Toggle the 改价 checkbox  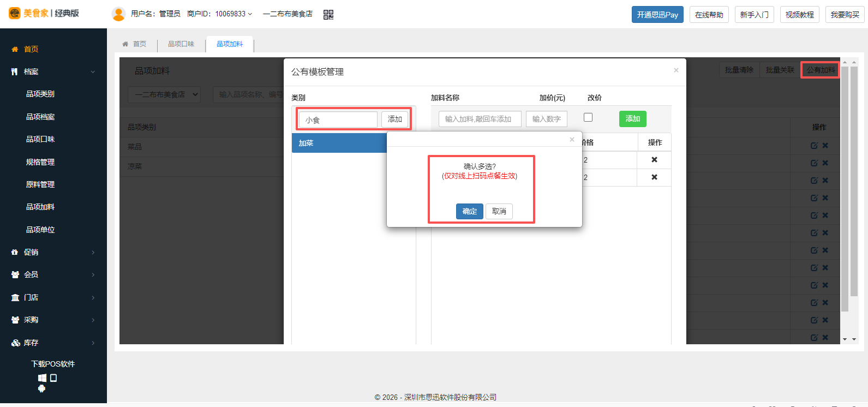coord(588,117)
